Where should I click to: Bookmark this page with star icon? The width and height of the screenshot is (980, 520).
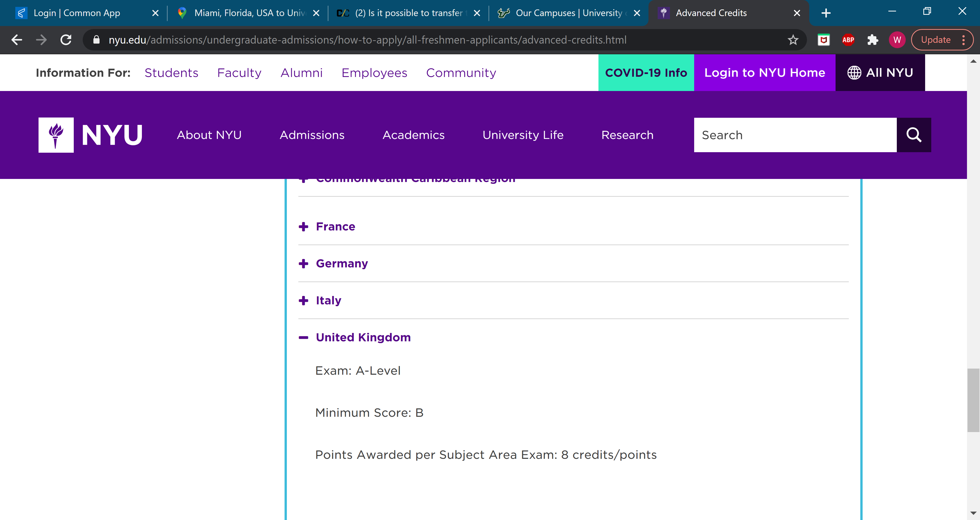point(793,40)
